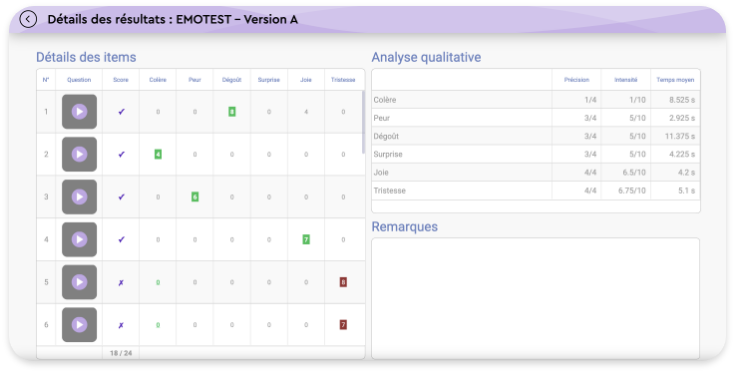Play the video for item 1
Image resolution: width=735 pixels, height=373 pixels.
[x=79, y=112]
